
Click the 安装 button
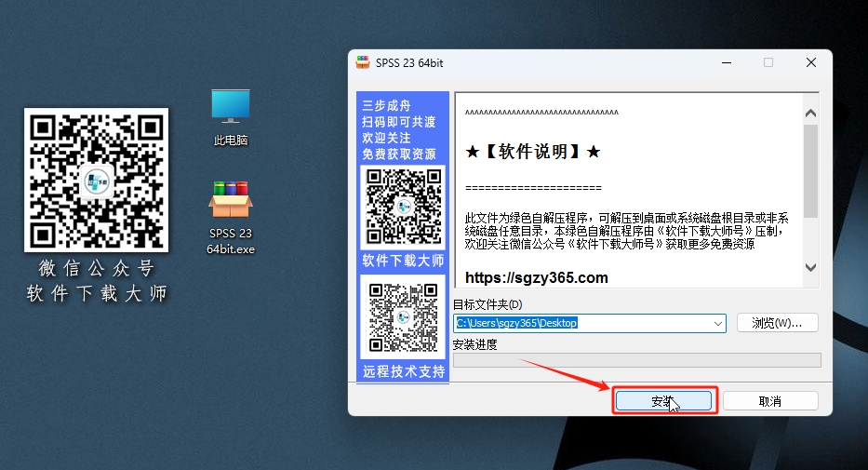tap(663, 401)
